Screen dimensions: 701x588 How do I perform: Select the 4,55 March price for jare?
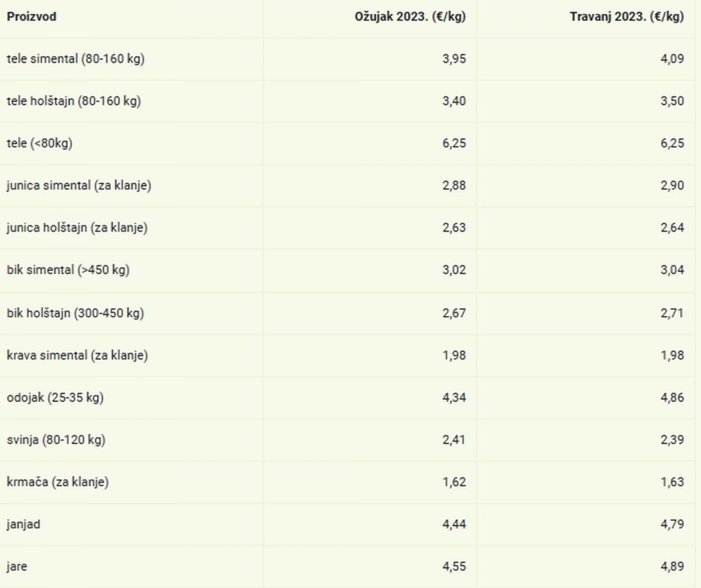pyautogui.click(x=454, y=566)
